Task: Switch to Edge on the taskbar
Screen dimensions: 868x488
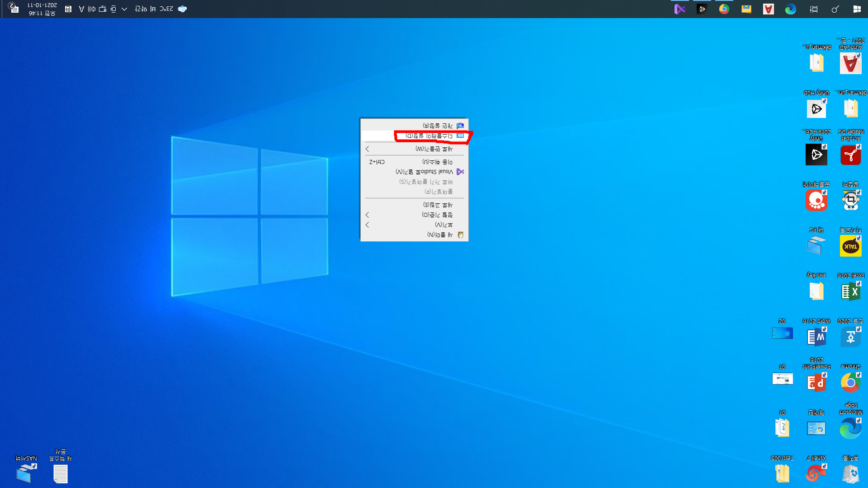Action: point(791,9)
